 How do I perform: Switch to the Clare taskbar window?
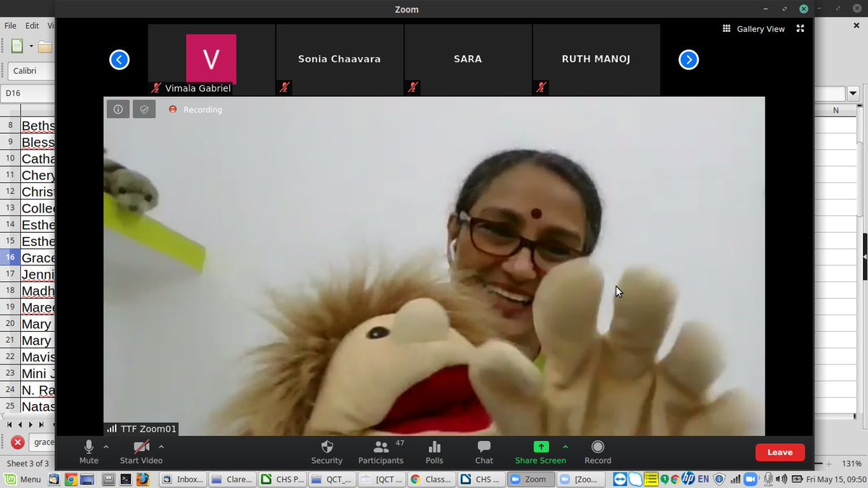pyautogui.click(x=231, y=479)
